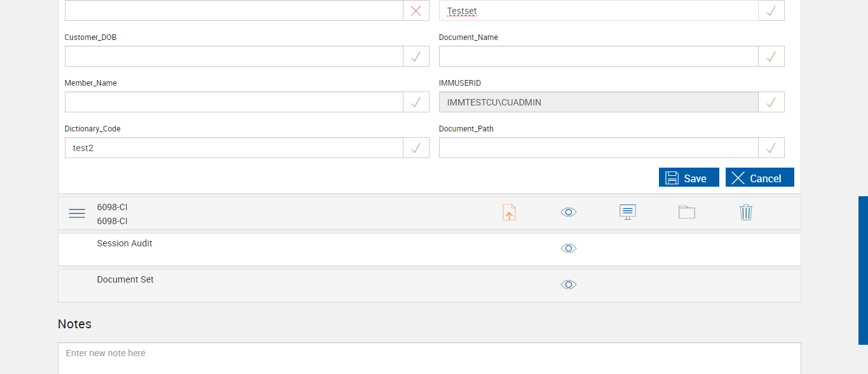Click into the Member_Name input field
868x374 pixels.
coord(234,102)
